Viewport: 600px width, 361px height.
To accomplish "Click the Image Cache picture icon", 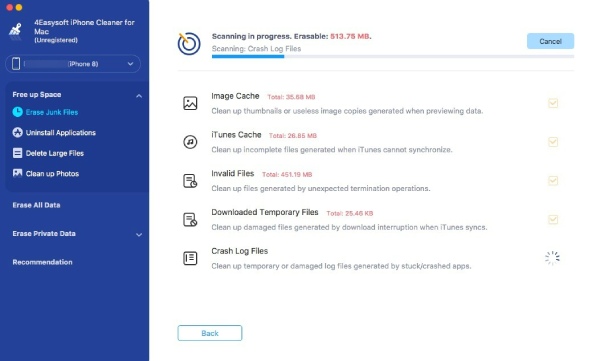I will (x=190, y=103).
